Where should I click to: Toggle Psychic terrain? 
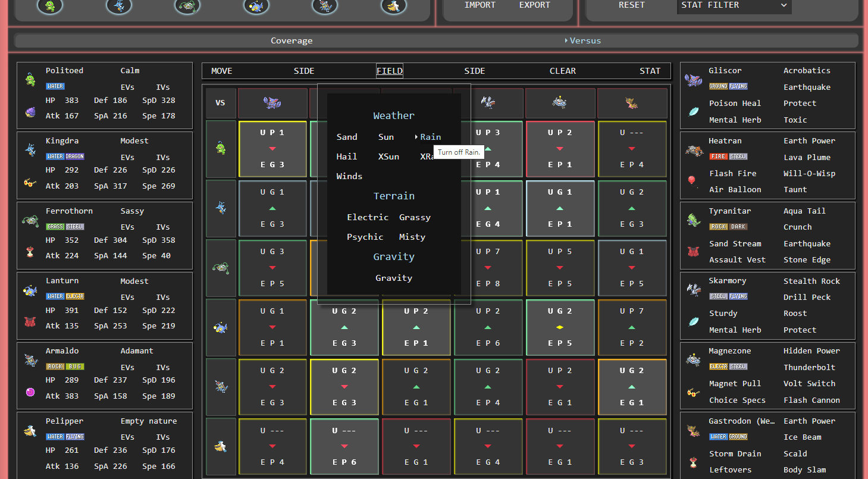click(x=365, y=237)
